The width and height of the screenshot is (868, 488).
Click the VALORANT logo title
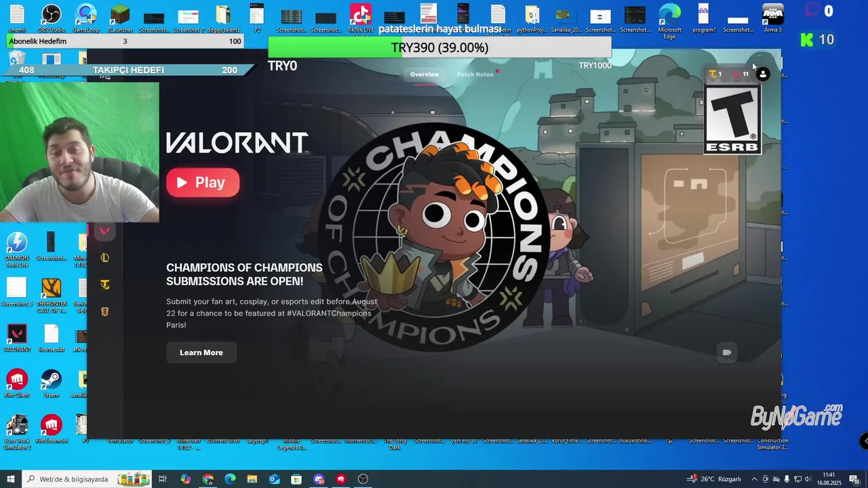click(237, 142)
